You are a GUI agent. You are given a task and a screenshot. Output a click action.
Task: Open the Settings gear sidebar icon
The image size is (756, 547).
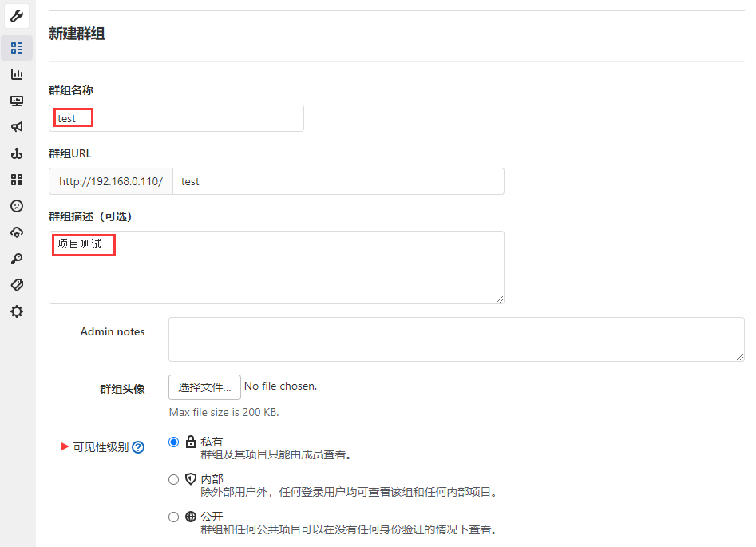click(17, 311)
